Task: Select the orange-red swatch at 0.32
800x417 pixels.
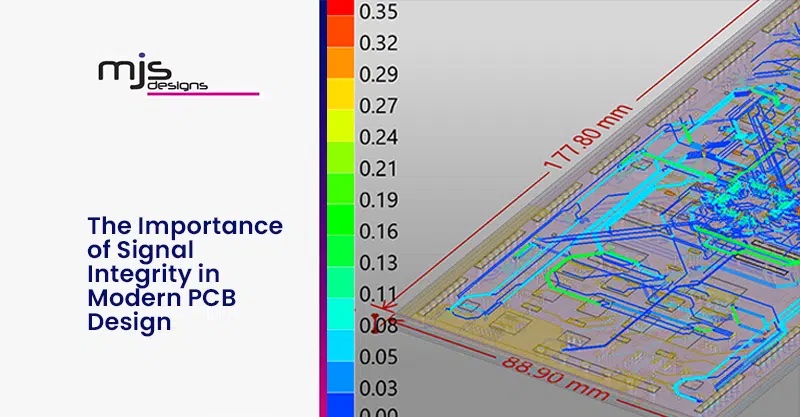Action: [340, 32]
